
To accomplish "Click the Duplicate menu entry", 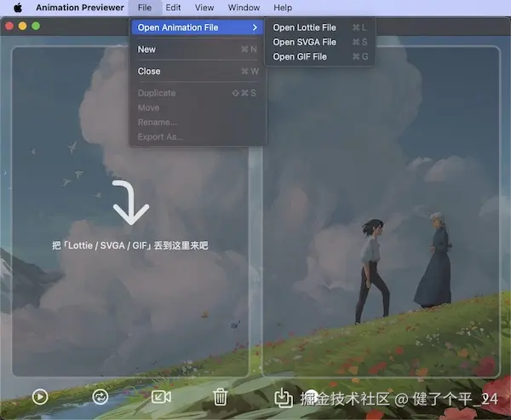I will (x=198, y=93).
